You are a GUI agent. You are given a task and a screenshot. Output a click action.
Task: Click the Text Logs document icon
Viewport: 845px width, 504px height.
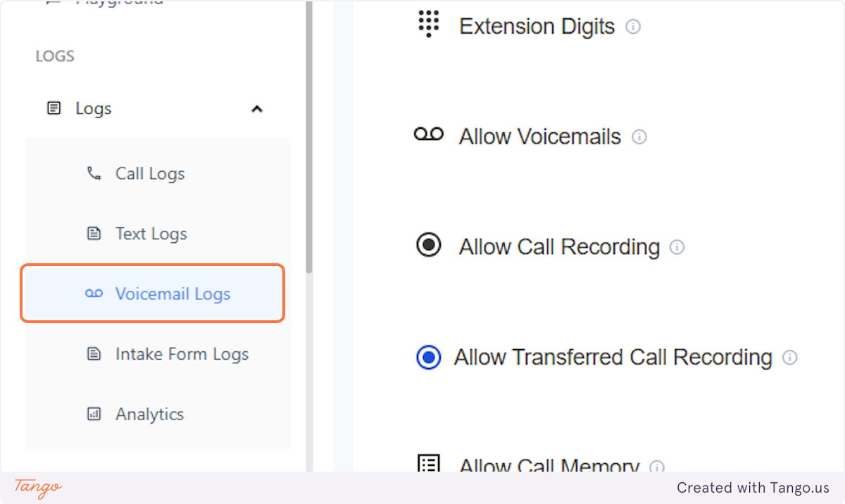tap(94, 233)
